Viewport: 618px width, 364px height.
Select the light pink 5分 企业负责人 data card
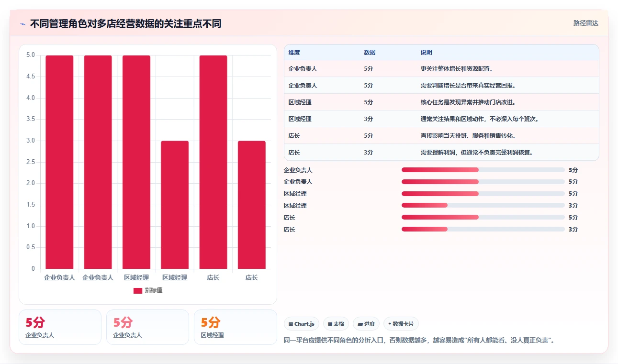(147, 327)
